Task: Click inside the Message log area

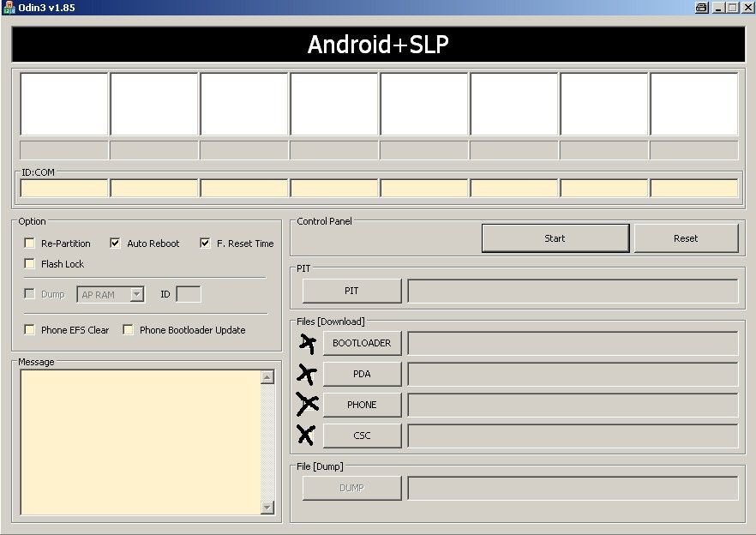Action: [141, 442]
